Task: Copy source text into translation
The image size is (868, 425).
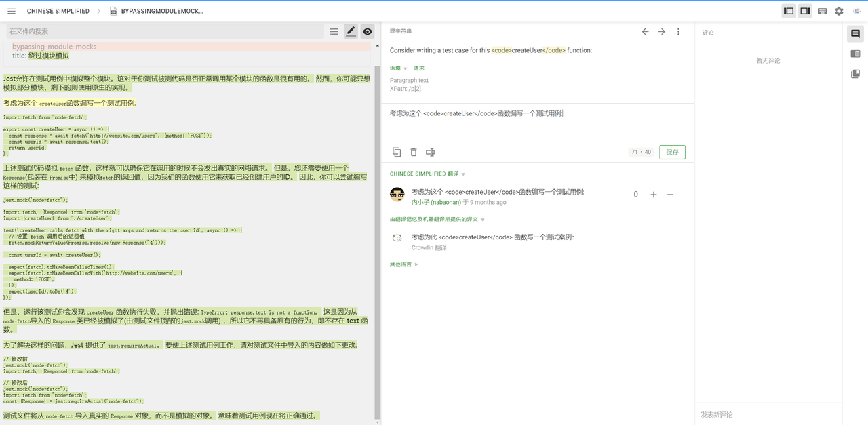Action: pyautogui.click(x=397, y=152)
